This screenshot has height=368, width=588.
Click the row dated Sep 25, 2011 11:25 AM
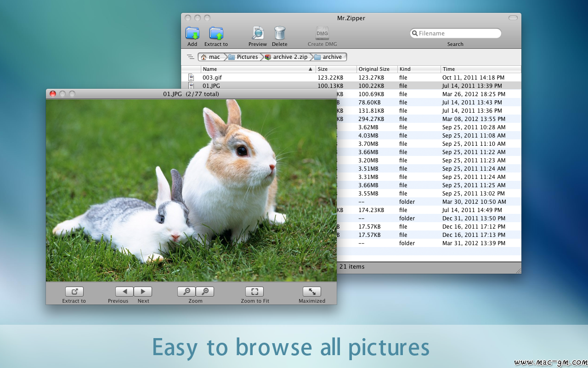click(429, 185)
